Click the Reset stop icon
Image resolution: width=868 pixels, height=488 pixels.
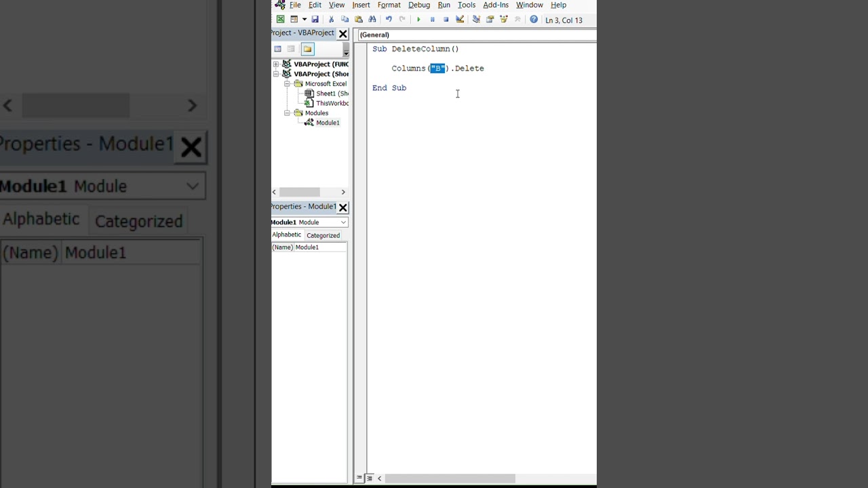[x=446, y=20]
